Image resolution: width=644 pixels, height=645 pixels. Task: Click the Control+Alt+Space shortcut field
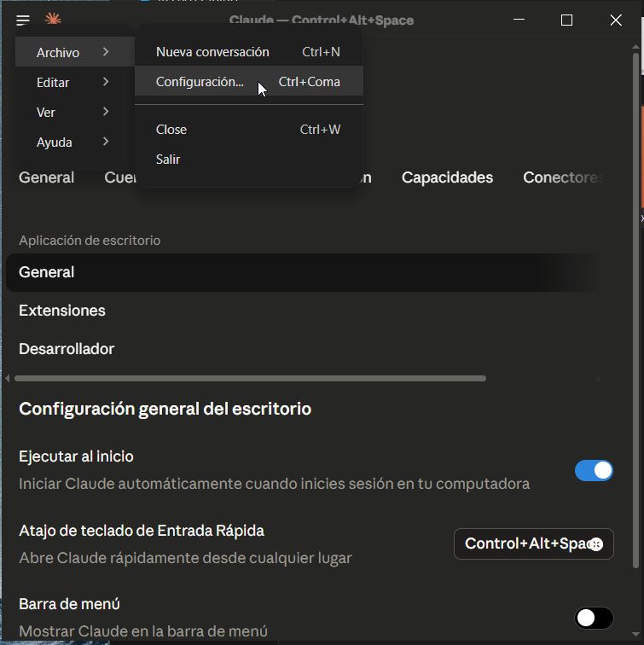(x=534, y=543)
